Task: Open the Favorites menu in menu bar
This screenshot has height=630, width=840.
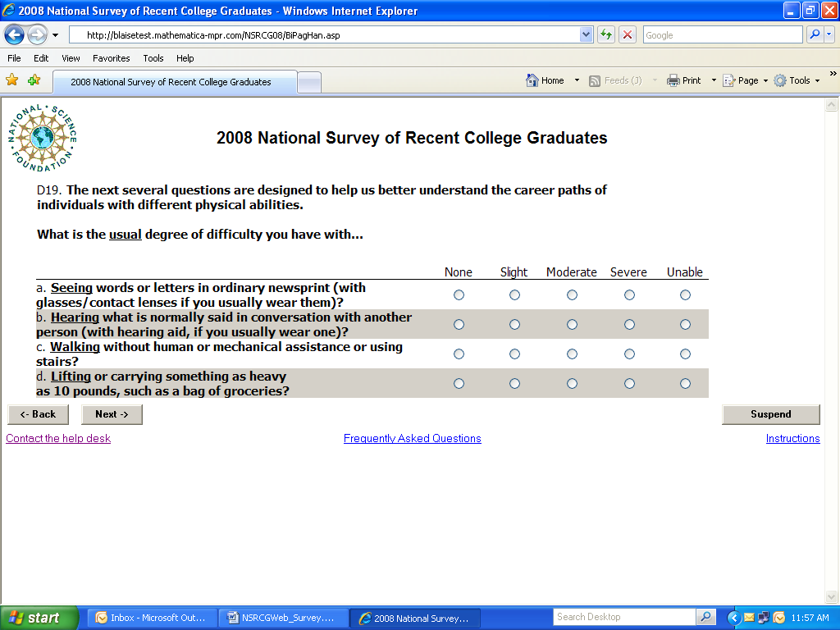Action: coord(111,58)
